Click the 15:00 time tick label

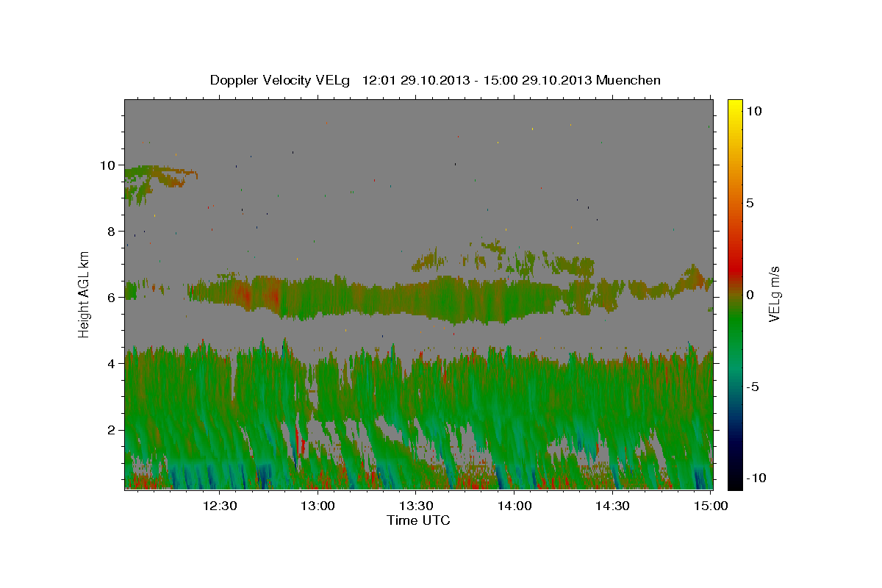click(x=710, y=506)
